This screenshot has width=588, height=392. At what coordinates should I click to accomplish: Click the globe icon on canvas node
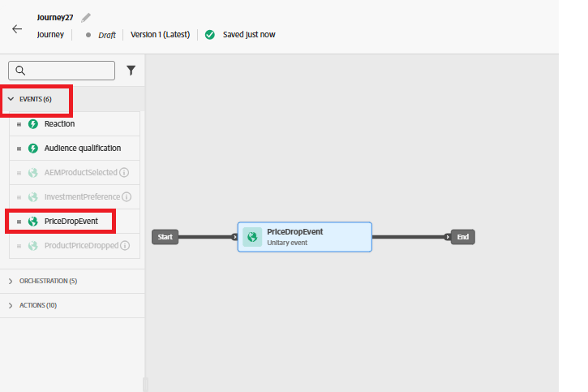coord(252,237)
